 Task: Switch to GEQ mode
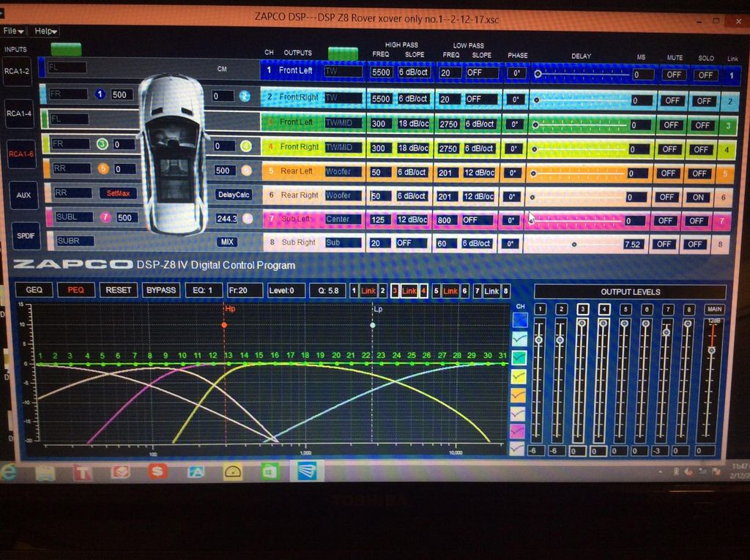point(34,290)
